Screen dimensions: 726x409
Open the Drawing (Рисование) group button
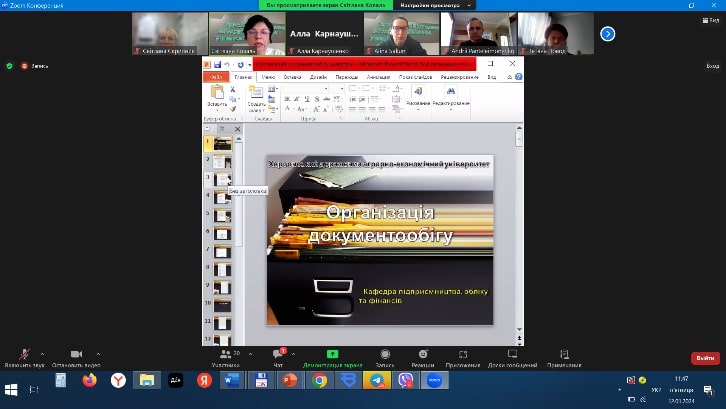[418, 97]
